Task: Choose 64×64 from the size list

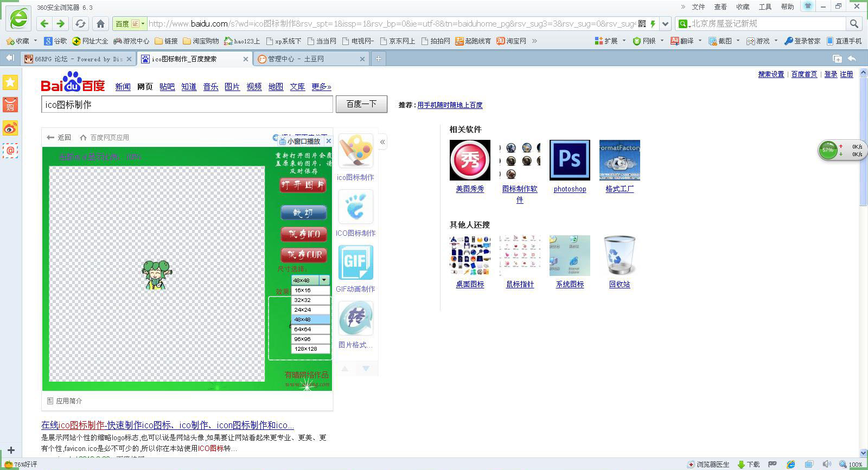Action: (x=310, y=330)
